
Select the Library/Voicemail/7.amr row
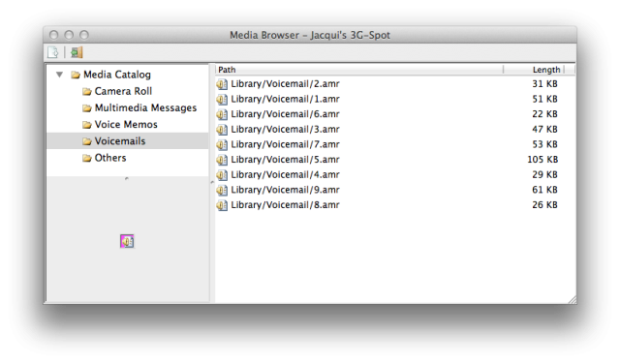pyautogui.click(x=395, y=144)
